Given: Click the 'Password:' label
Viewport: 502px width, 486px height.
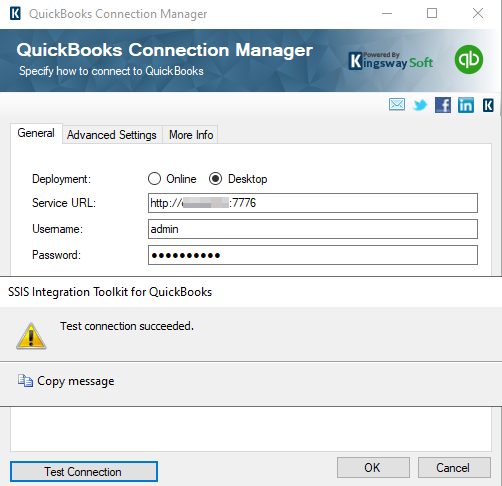Looking at the screenshot, I should [56, 255].
